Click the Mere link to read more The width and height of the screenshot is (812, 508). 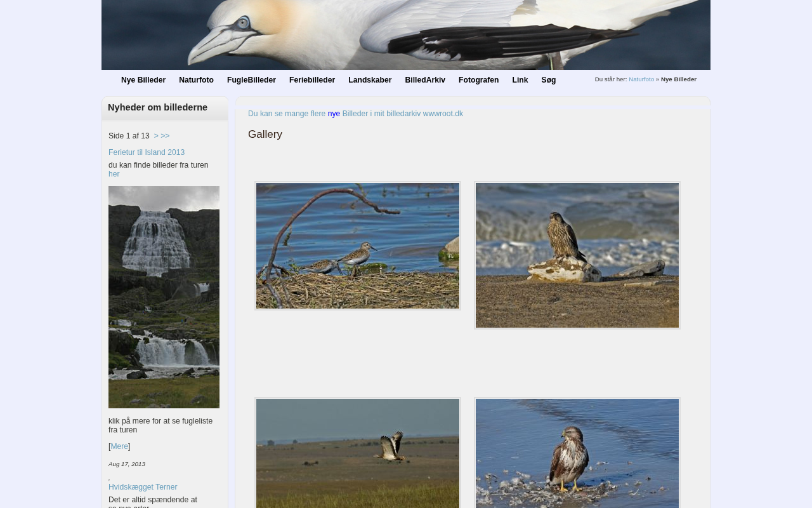[x=119, y=446]
